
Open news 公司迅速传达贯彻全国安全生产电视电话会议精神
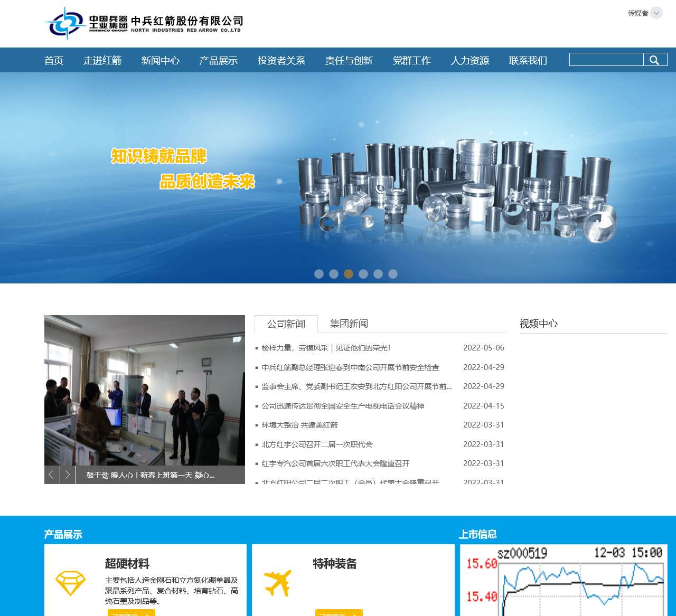[343, 406]
